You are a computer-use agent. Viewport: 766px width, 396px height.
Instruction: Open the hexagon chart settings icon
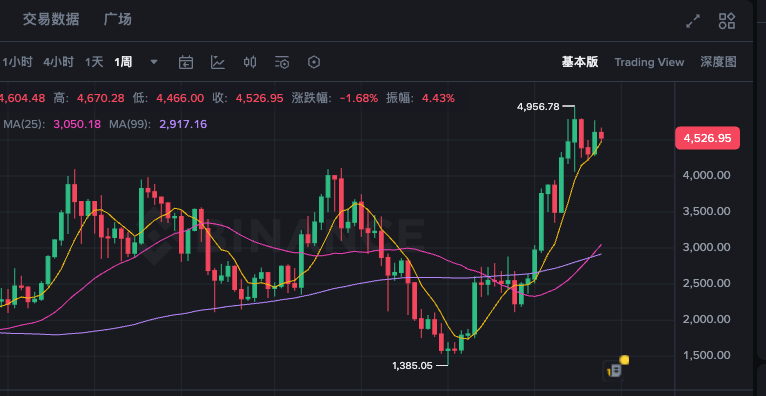pos(314,62)
